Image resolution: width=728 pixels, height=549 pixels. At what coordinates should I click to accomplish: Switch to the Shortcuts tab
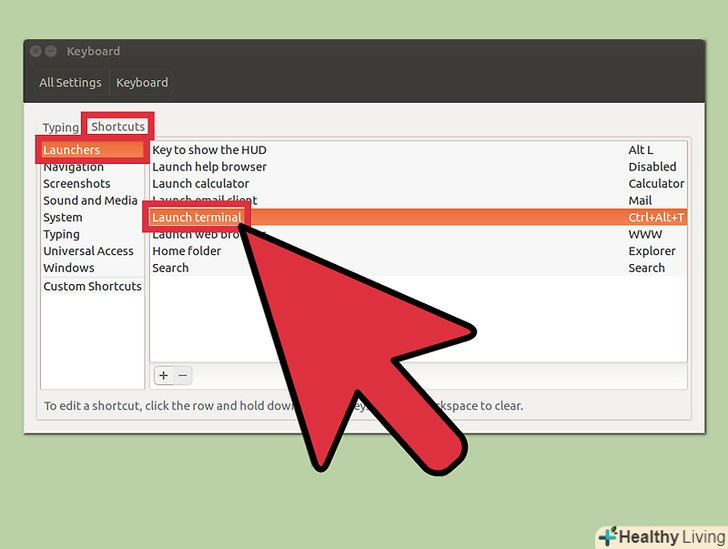click(x=118, y=126)
